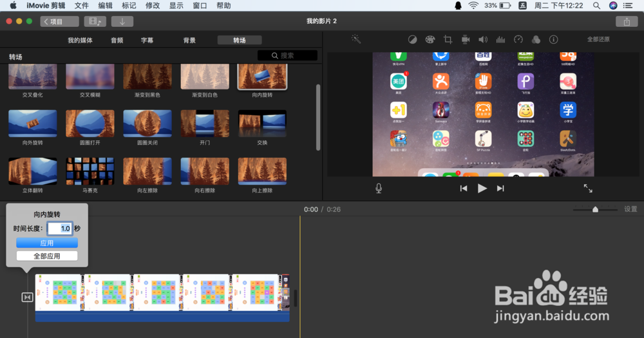644x338 pixels.
Task: Open timeline 设置 settings
Action: pyautogui.click(x=630, y=209)
